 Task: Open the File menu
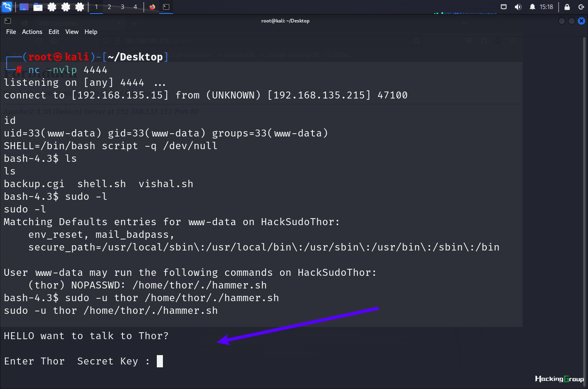click(x=11, y=32)
